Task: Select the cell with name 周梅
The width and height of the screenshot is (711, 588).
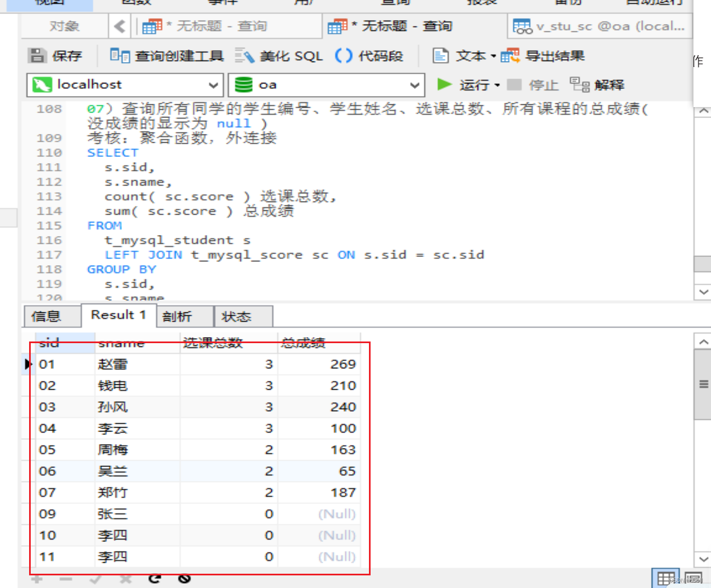Action: [137, 450]
